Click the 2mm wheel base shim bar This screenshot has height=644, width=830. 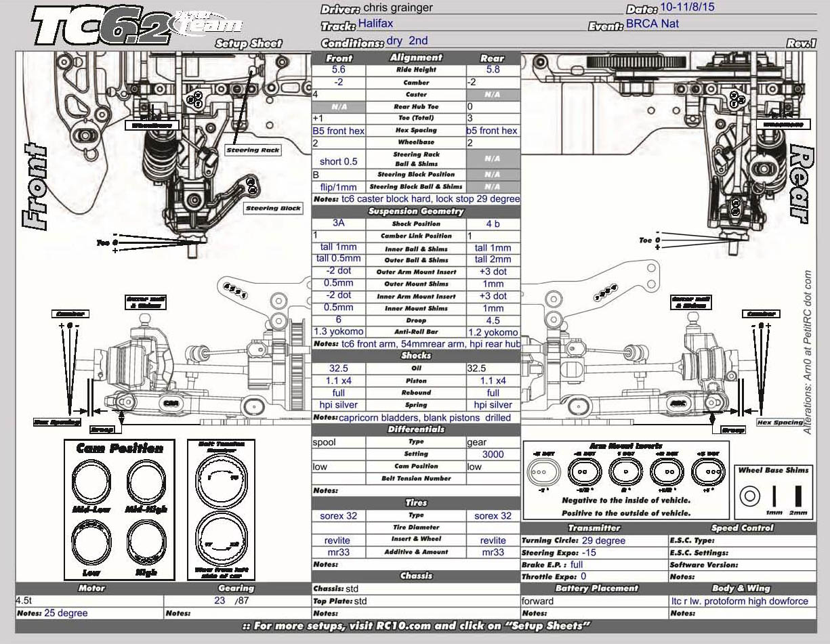click(798, 496)
